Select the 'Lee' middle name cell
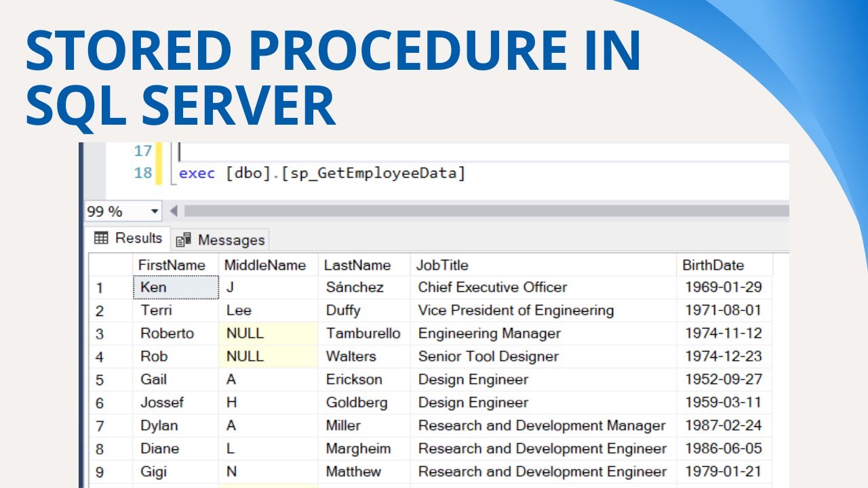 (x=269, y=310)
